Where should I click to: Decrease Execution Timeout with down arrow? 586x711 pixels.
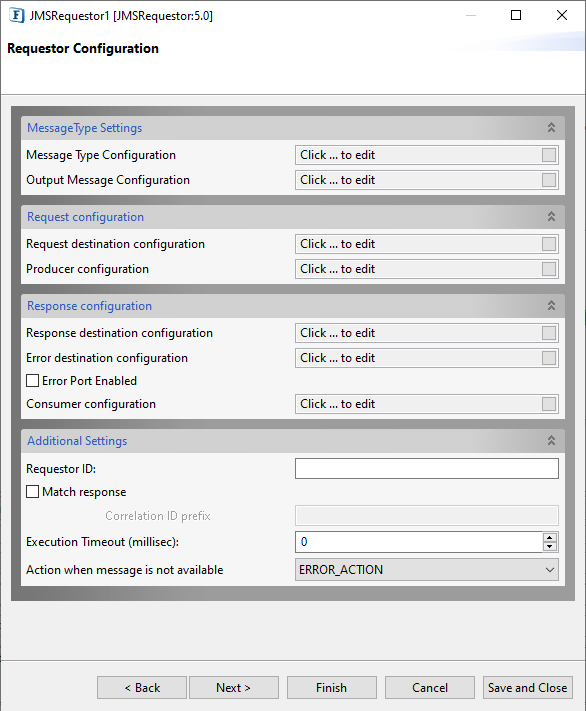[x=550, y=546]
